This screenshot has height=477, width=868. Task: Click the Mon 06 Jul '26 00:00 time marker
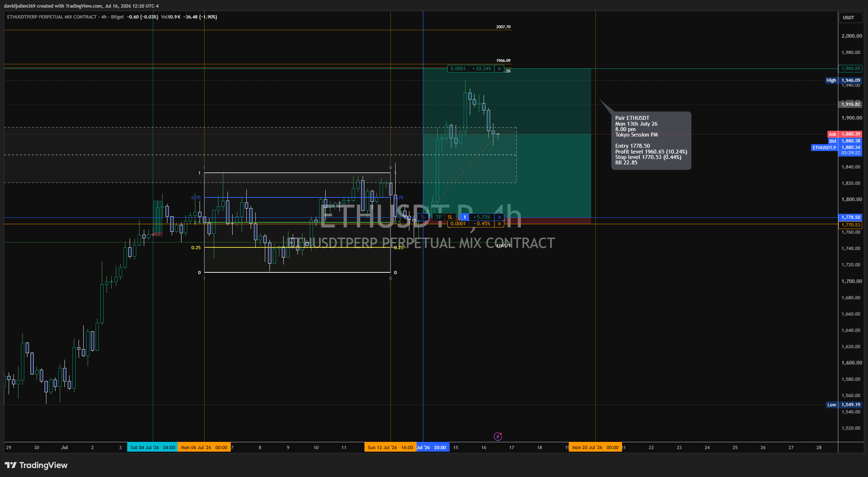pyautogui.click(x=204, y=448)
